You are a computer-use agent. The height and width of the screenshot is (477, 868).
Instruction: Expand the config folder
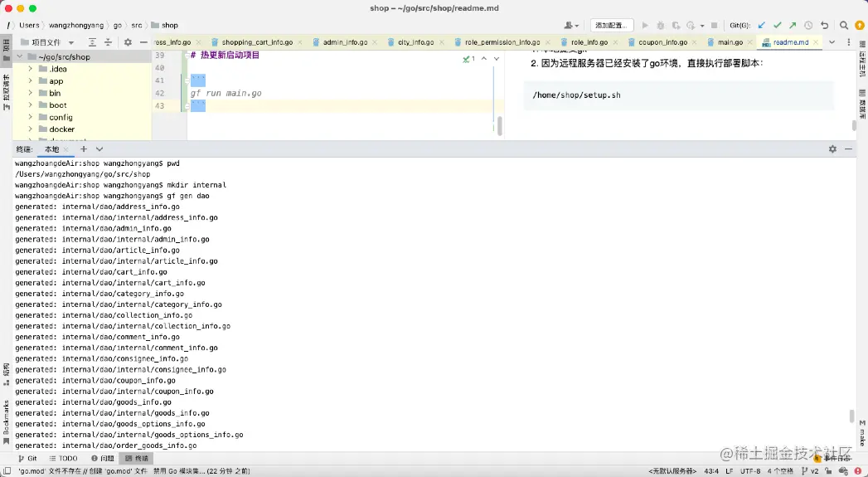31,117
